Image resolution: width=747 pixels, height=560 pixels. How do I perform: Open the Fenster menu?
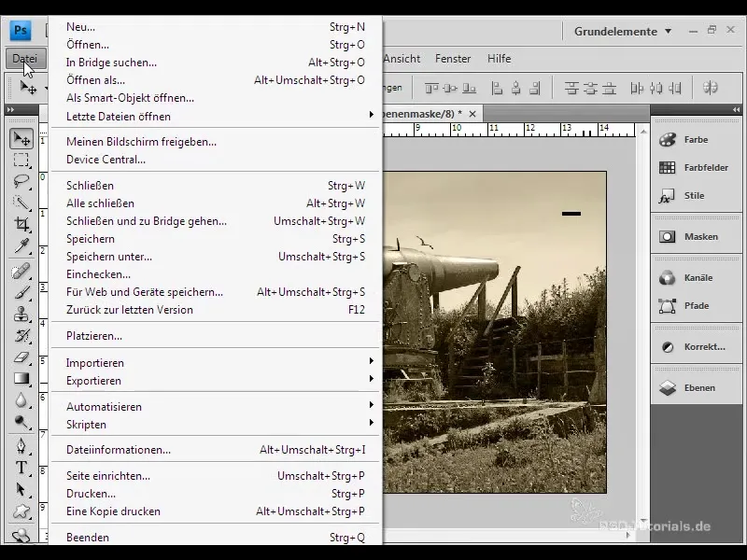pos(453,59)
